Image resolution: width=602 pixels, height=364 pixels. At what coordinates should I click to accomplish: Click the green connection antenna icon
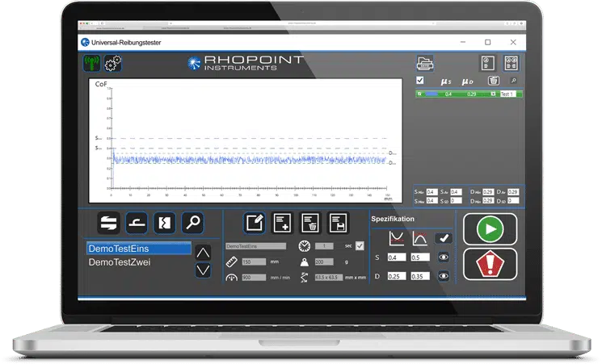92,63
